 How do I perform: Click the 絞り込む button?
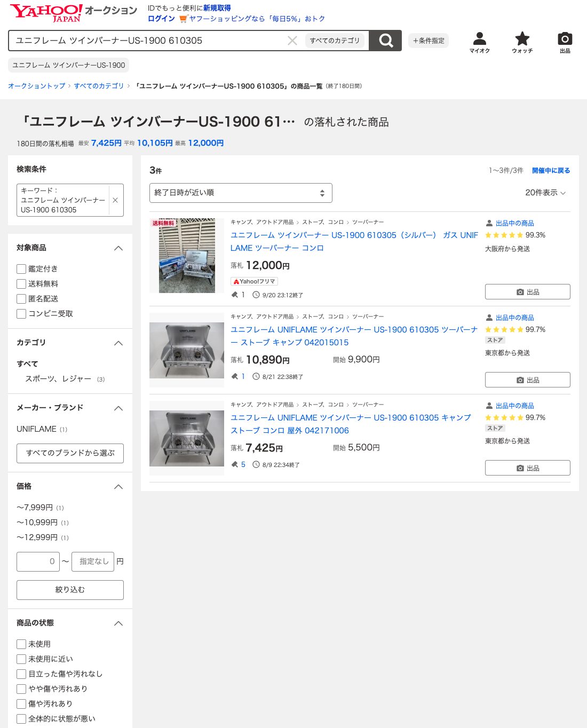coord(70,590)
